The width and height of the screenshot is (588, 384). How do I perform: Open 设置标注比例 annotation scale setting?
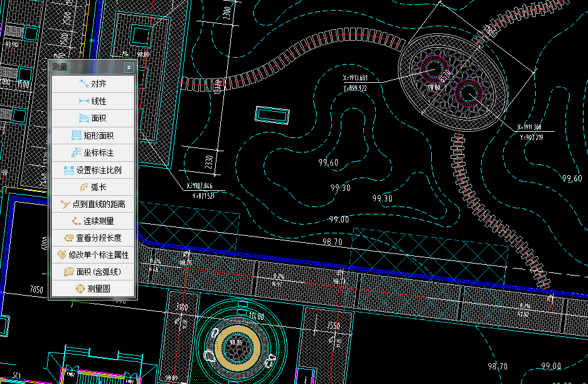coord(92,170)
